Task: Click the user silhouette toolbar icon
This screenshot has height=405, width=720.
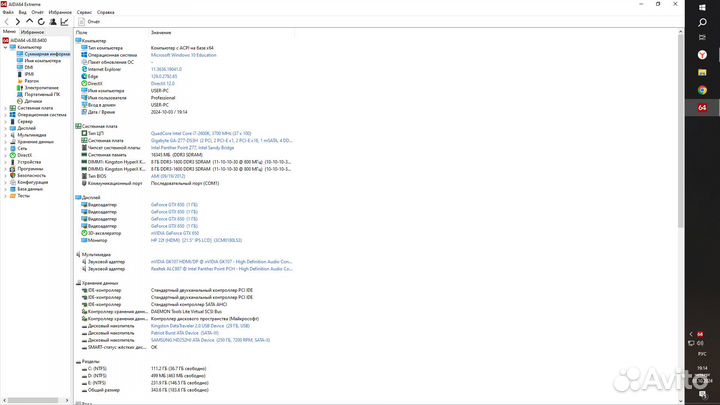Action: (53, 22)
